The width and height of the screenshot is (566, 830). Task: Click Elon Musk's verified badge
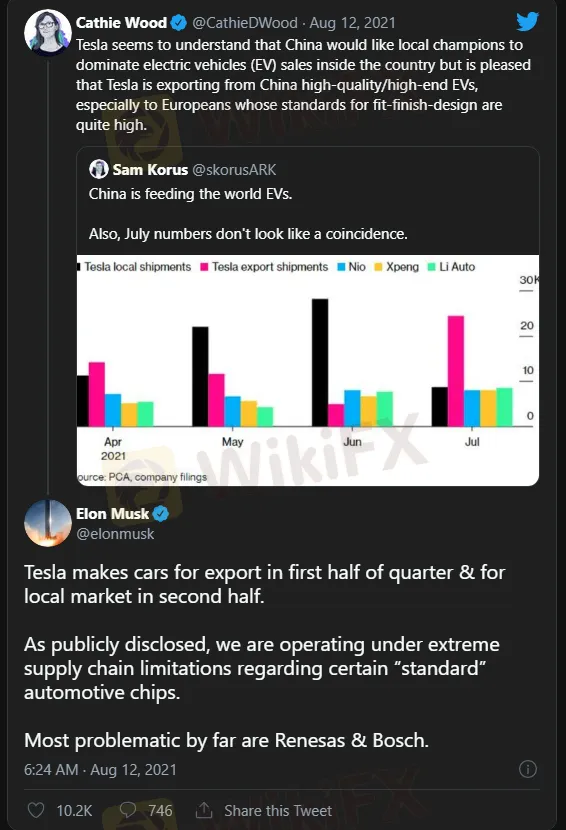click(161, 513)
